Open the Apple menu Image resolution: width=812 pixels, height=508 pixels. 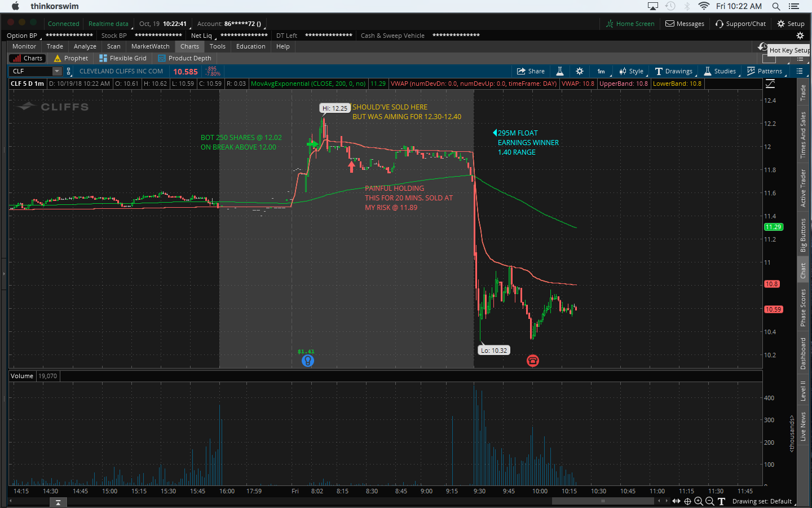point(15,6)
